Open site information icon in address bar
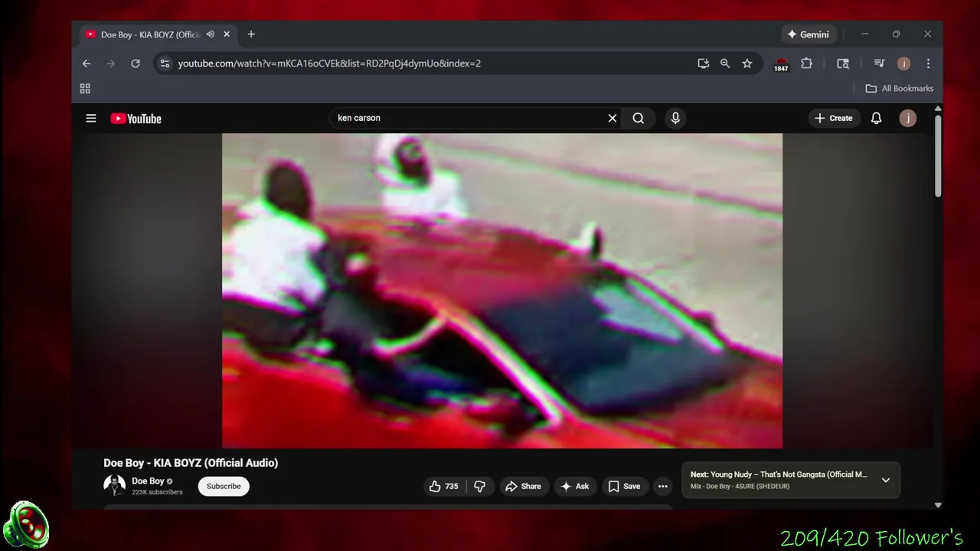The width and height of the screenshot is (980, 551). coord(165,64)
